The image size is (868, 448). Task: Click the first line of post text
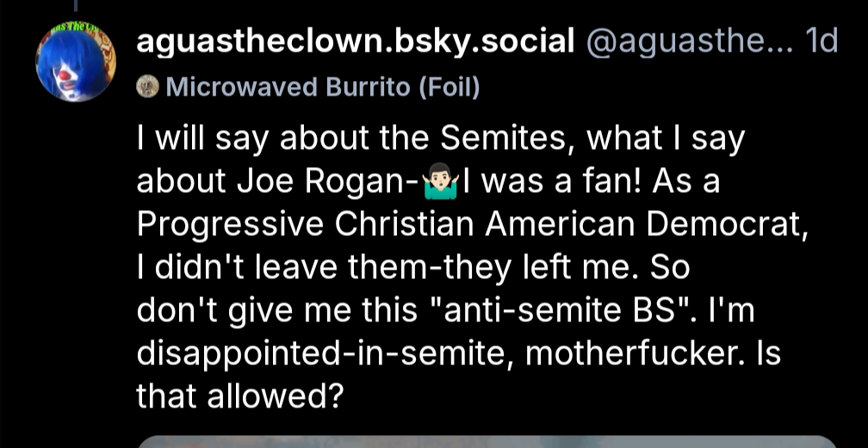[x=439, y=140]
